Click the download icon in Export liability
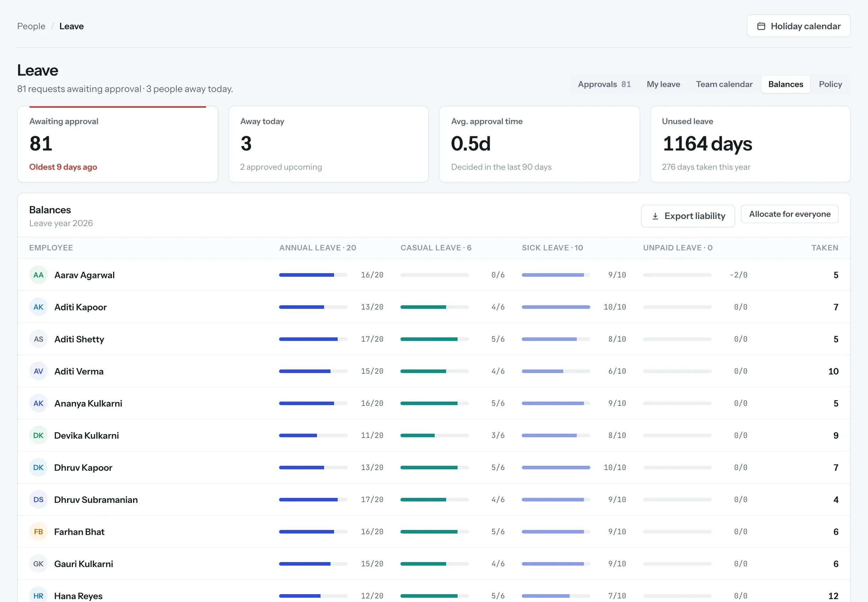The width and height of the screenshot is (868, 602). (655, 216)
